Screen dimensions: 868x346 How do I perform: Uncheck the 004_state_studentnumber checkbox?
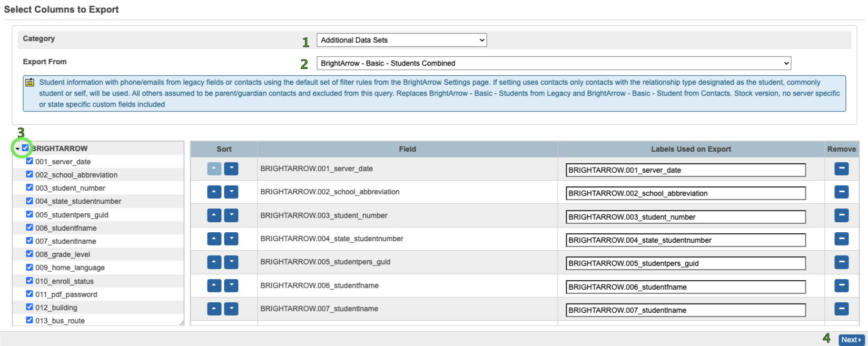click(29, 201)
